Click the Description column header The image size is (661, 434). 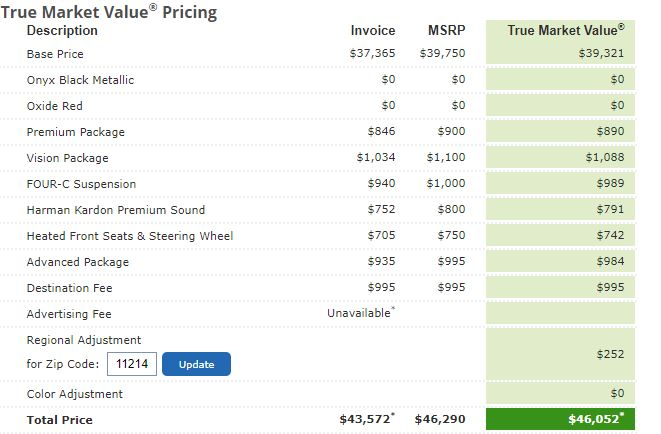pos(62,31)
